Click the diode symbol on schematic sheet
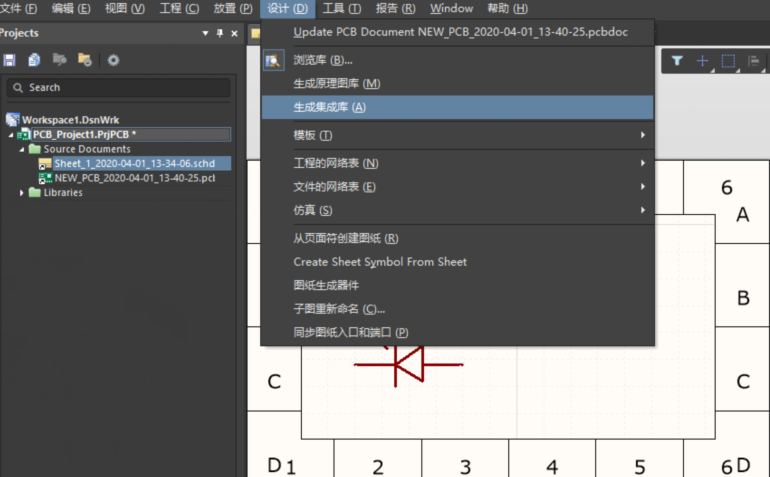The image size is (770, 477). [409, 365]
